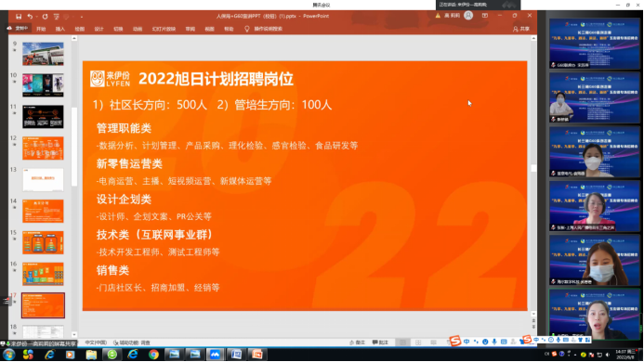Click the Save icon in PowerPoint quick access toolbar
This screenshot has width=644, height=362.
click(x=19, y=17)
